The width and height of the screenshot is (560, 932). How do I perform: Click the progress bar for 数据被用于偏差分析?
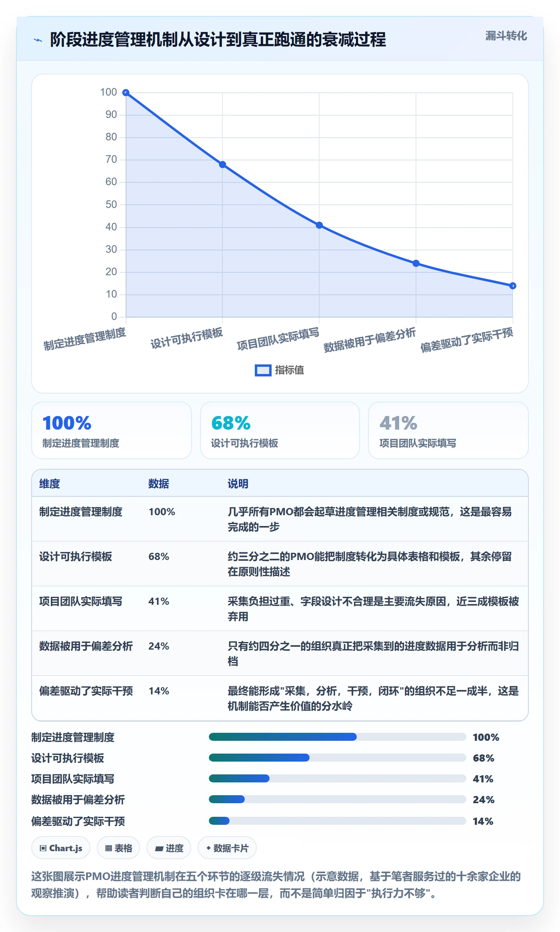[338, 799]
